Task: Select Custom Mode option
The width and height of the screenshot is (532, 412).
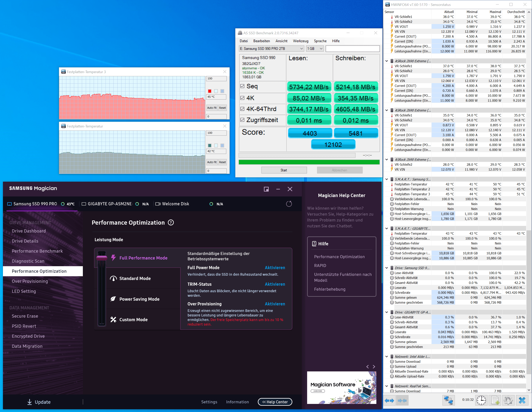Action: pos(134,320)
